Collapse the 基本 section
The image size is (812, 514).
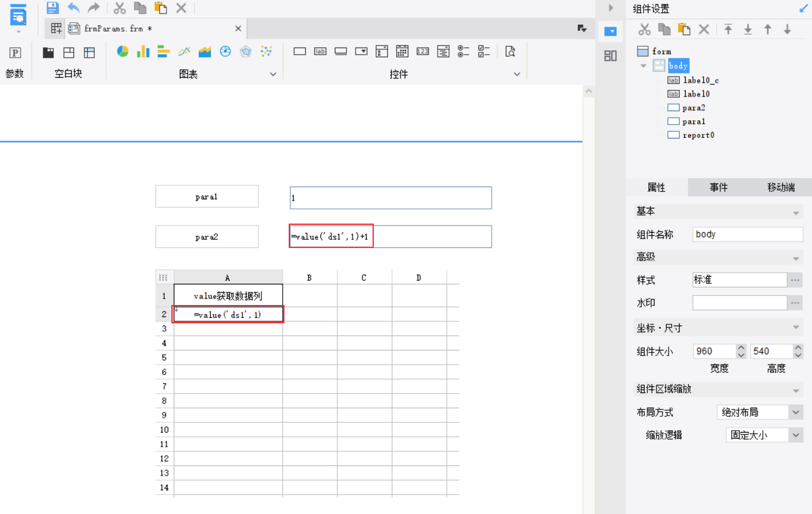click(x=796, y=213)
